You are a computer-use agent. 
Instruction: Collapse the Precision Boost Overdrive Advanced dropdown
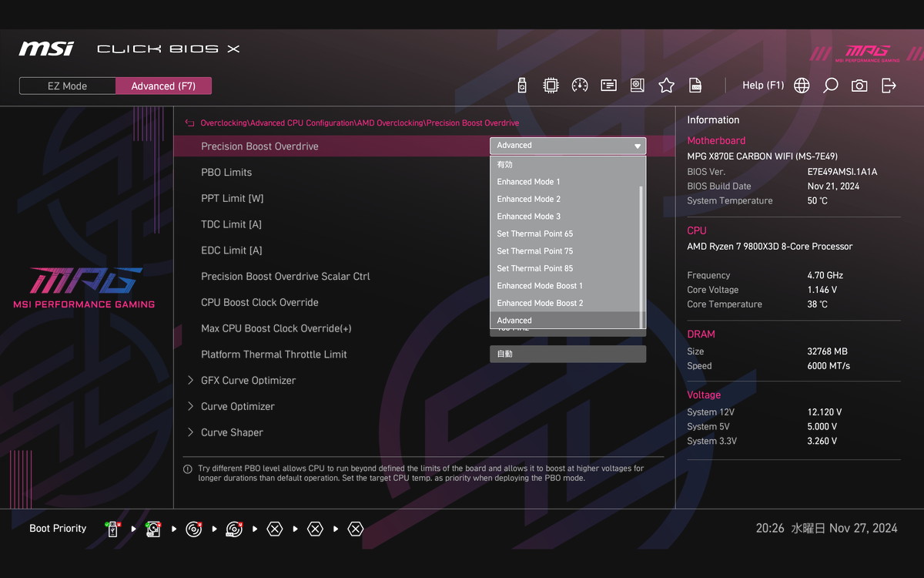coord(567,146)
